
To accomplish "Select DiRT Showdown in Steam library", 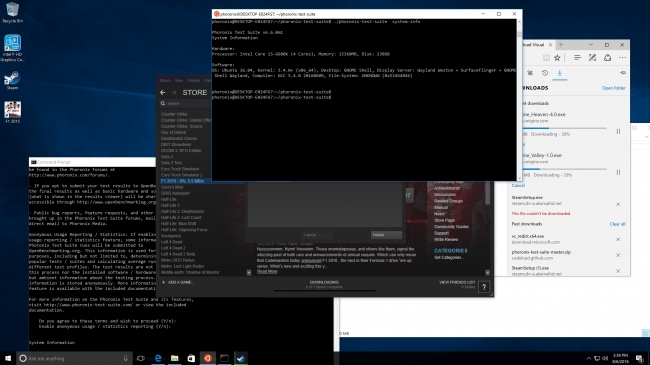I will click(x=176, y=145).
